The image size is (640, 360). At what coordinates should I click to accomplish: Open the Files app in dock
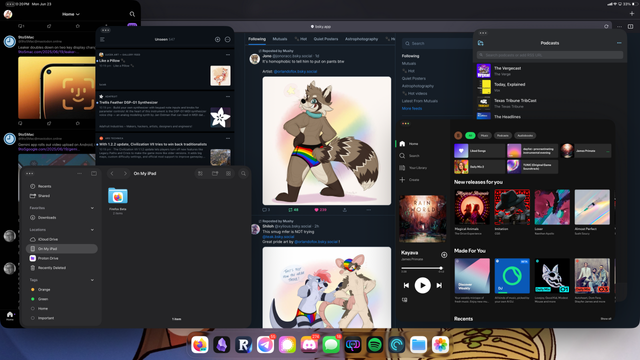418,345
